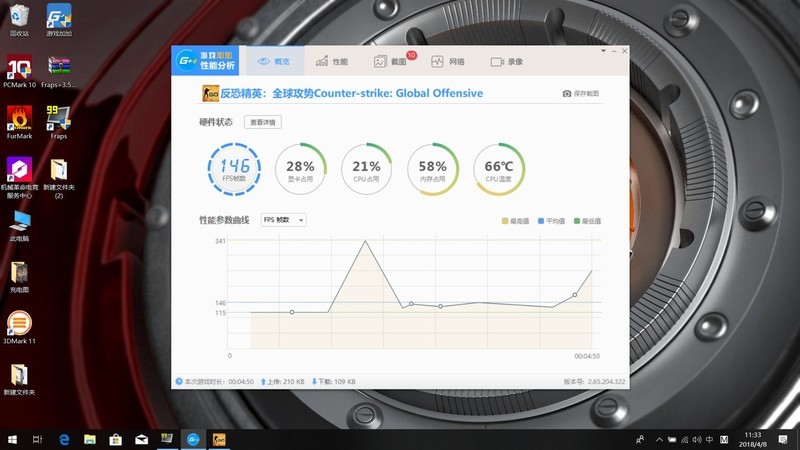Click 查看详情 view details button
Screen dimensions: 800x450
[263, 122]
